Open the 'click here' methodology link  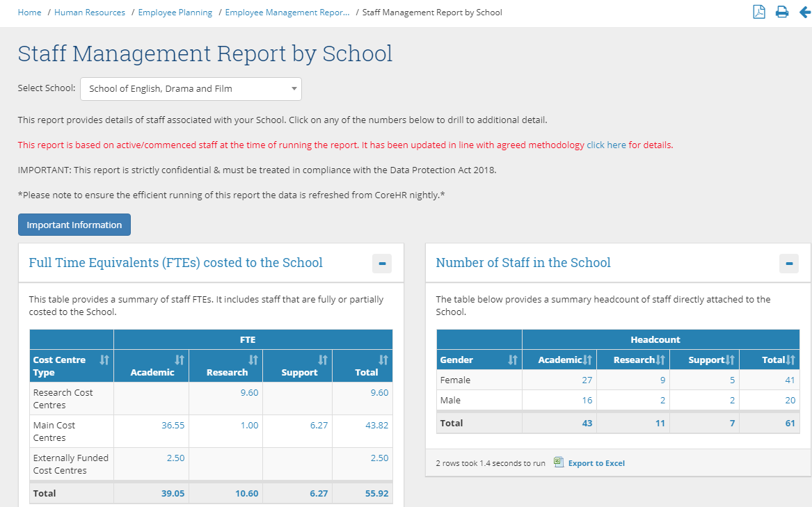click(x=606, y=145)
